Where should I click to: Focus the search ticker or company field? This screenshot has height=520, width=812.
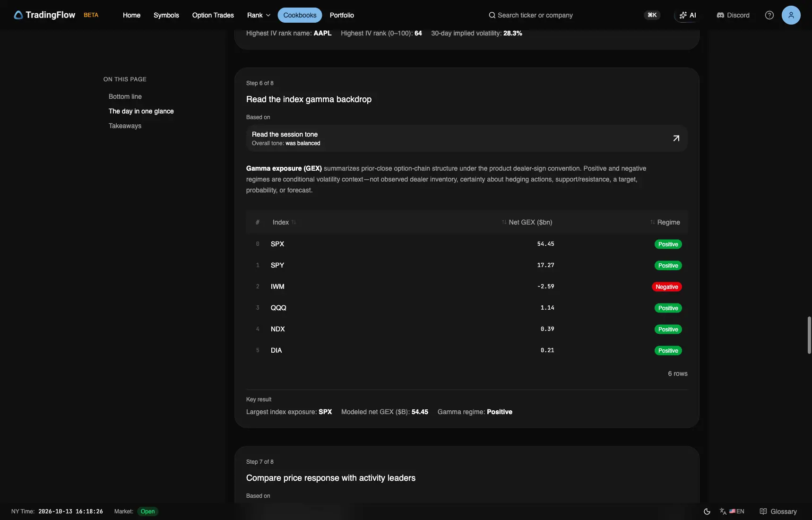click(535, 15)
